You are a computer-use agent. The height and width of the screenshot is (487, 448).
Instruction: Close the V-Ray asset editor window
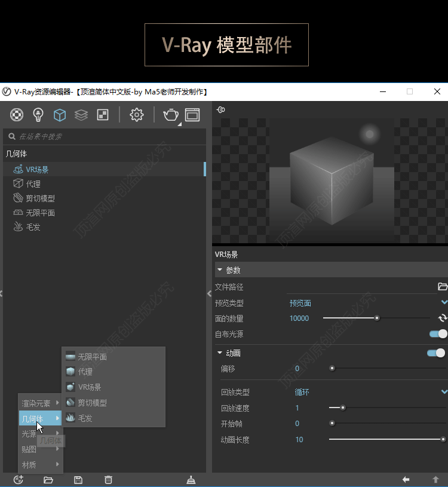437,91
